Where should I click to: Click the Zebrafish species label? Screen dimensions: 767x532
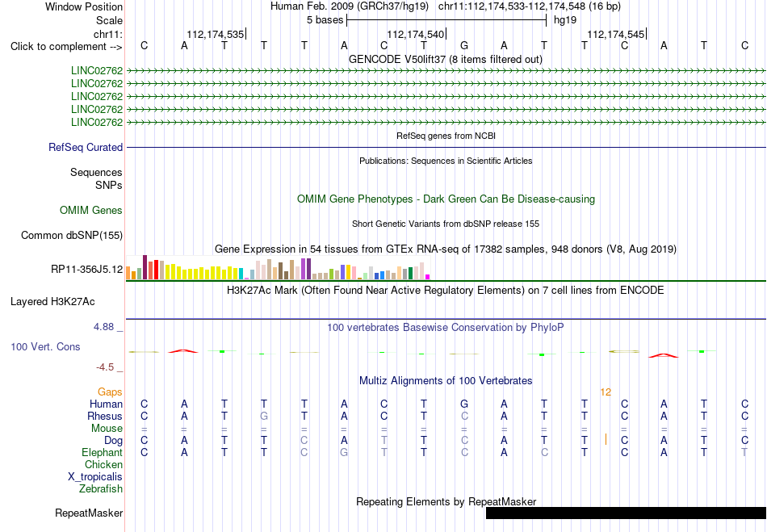(x=101, y=488)
